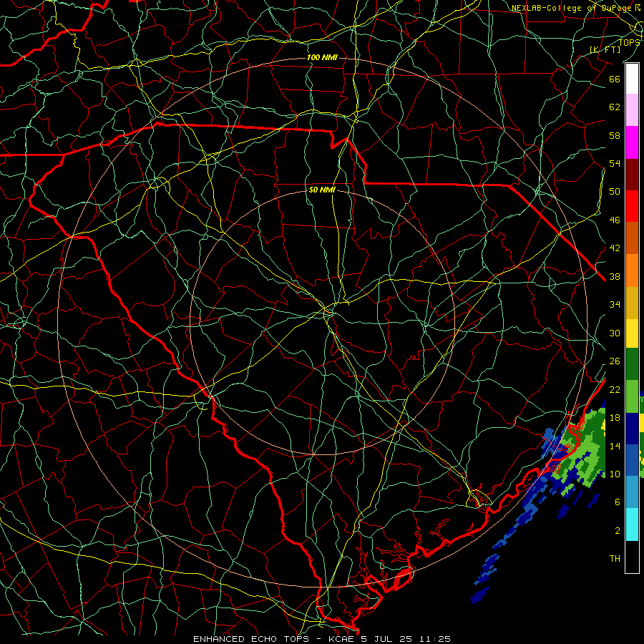This screenshot has height=644, width=644.
Task: Click the '10' legend value
Action: pos(615,474)
